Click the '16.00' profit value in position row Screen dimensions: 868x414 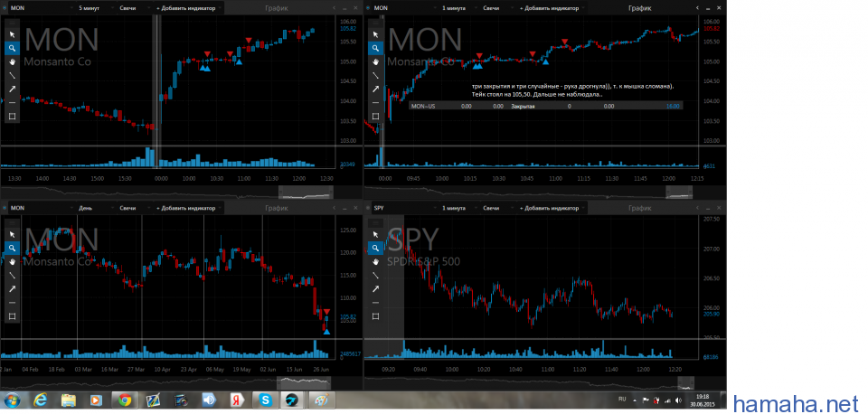[x=673, y=105]
